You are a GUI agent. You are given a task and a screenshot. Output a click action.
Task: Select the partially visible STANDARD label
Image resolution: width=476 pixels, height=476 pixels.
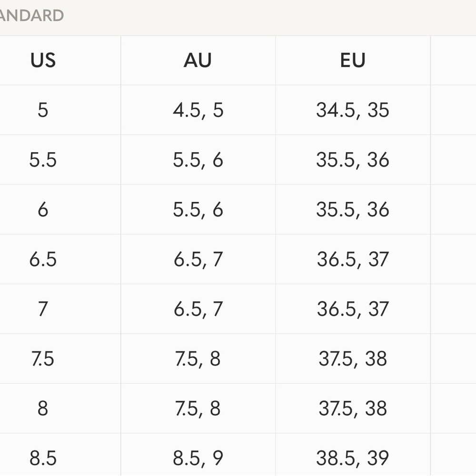pyautogui.click(x=31, y=15)
